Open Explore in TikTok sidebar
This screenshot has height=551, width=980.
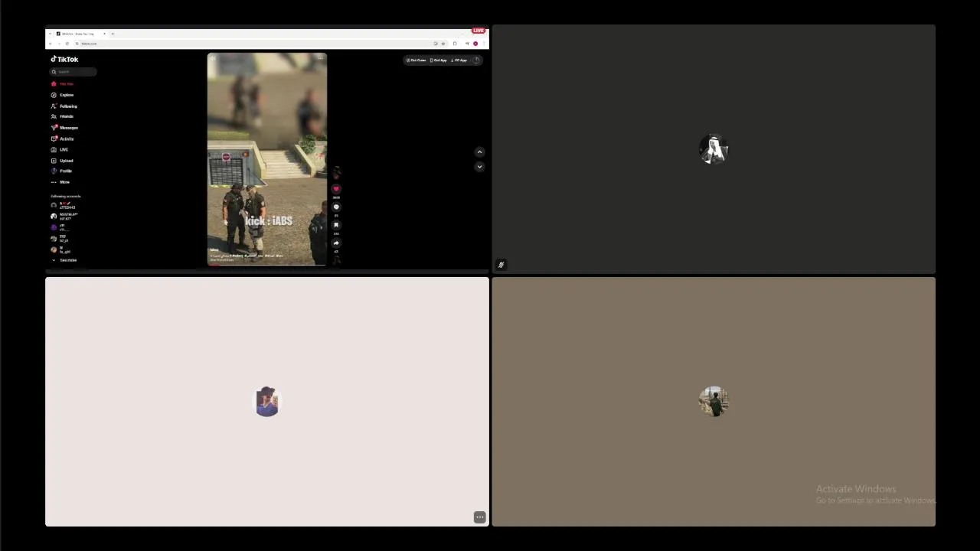coord(63,95)
